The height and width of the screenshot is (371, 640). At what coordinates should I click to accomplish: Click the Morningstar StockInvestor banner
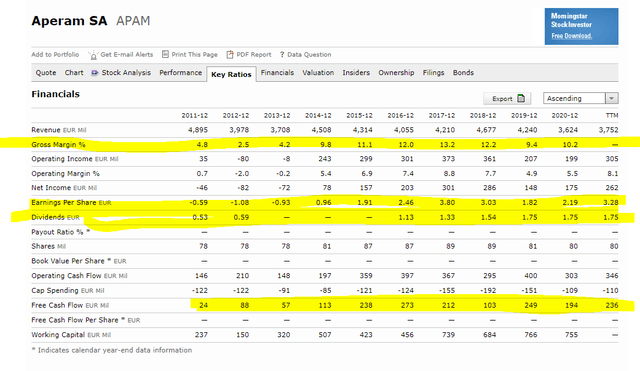tap(581, 26)
